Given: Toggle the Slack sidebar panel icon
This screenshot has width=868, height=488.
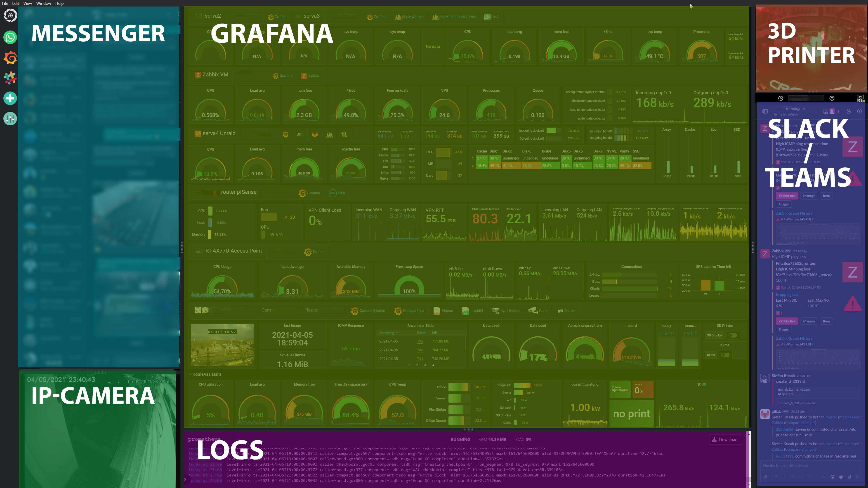Looking at the screenshot, I should [x=765, y=111].
